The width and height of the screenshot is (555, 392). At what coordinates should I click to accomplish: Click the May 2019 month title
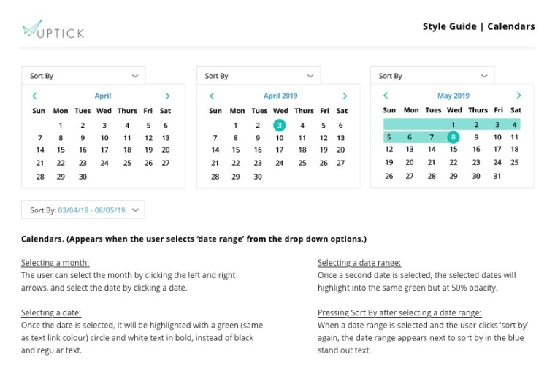pyautogui.click(x=453, y=96)
